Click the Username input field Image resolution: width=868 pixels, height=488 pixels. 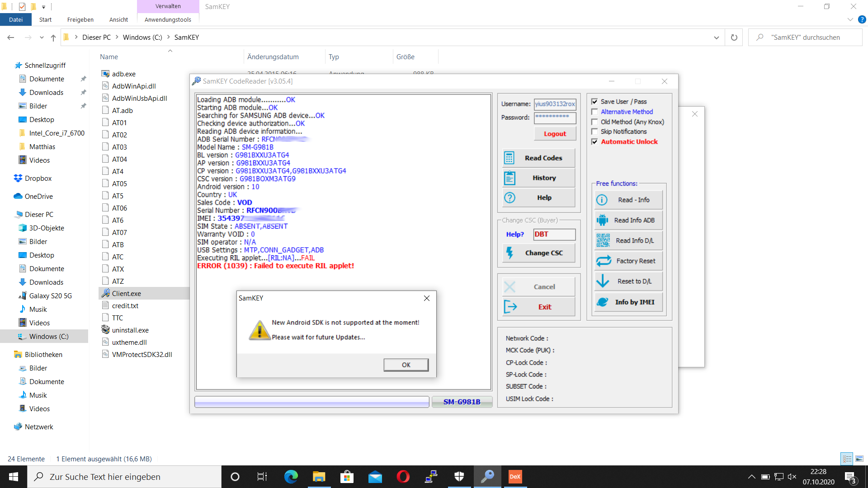point(555,104)
